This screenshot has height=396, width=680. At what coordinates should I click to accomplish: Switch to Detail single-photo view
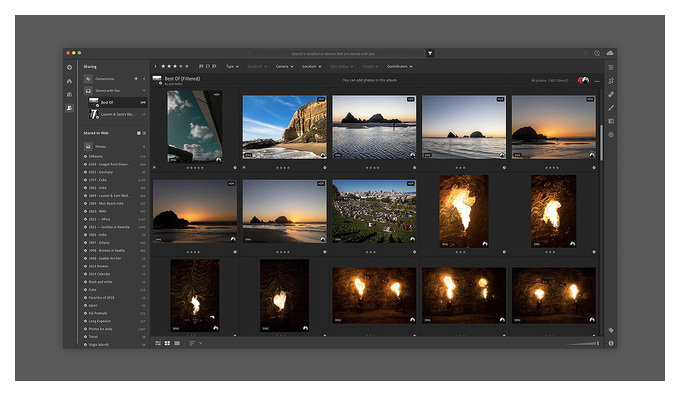coord(177,343)
